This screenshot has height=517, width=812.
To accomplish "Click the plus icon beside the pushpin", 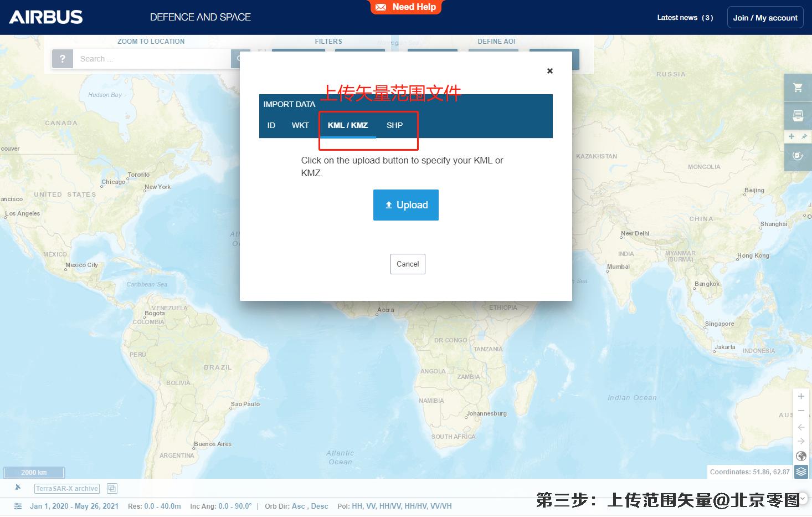I will tap(792, 136).
